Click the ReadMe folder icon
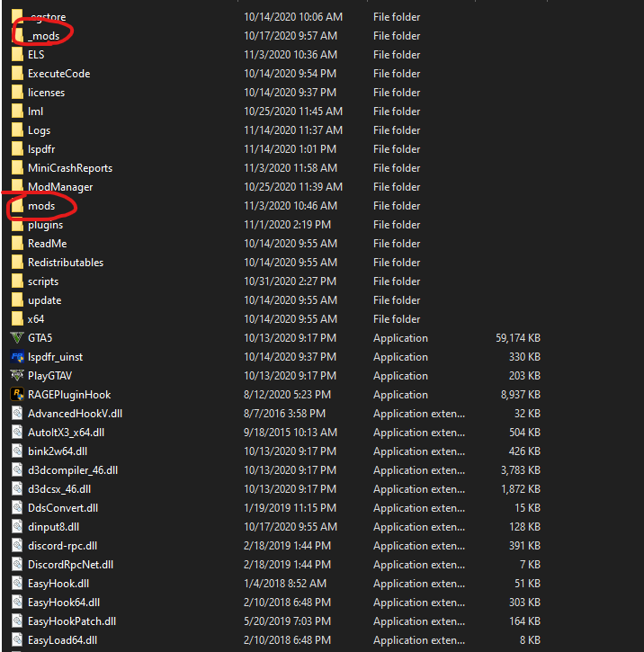The image size is (644, 652). [17, 244]
